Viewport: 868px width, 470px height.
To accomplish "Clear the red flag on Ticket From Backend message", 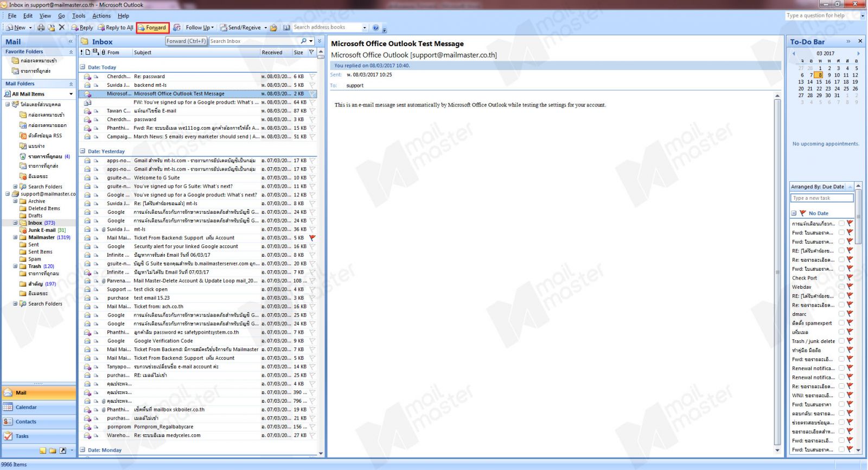I will click(x=312, y=238).
